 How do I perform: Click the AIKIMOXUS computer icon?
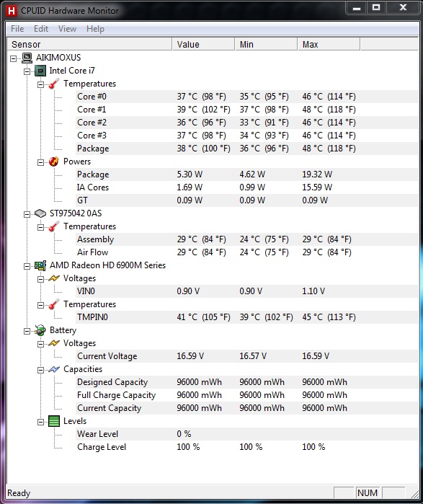pos(27,58)
